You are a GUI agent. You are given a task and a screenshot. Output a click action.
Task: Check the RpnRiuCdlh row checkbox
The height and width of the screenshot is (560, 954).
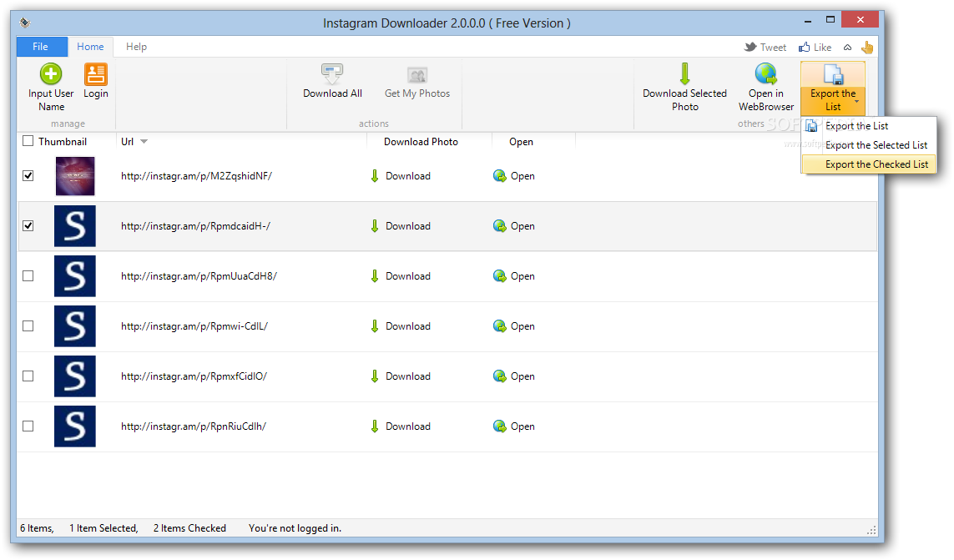tap(28, 426)
